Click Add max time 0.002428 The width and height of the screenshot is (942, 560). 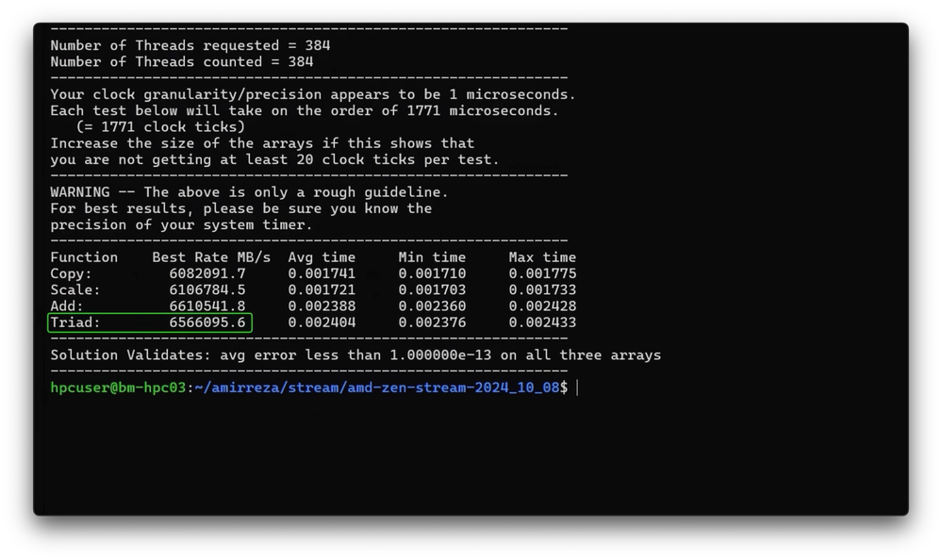pos(542,305)
